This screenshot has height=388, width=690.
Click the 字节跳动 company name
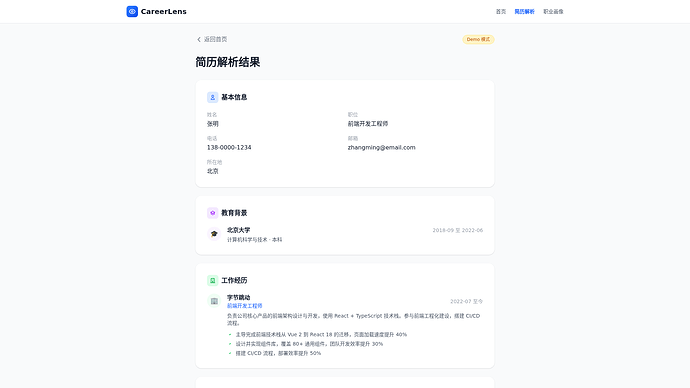pos(239,298)
